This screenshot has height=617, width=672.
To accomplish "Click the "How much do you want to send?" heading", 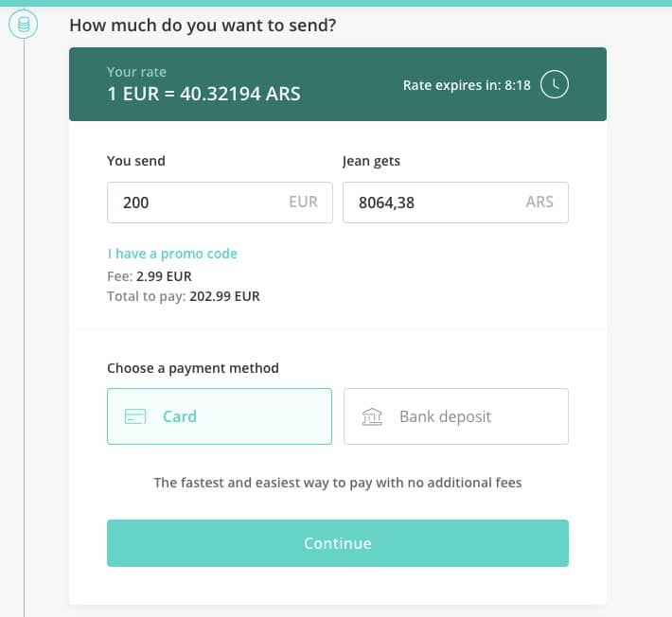I will tap(203, 25).
